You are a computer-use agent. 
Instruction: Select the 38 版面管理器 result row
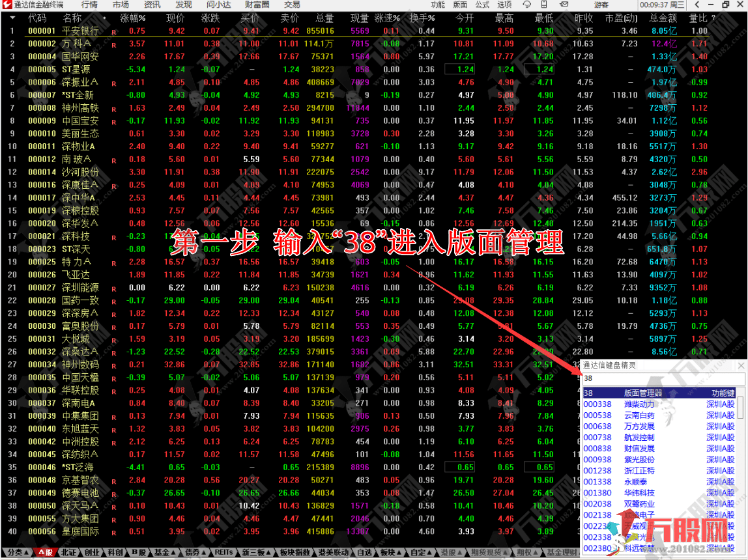tap(659, 393)
